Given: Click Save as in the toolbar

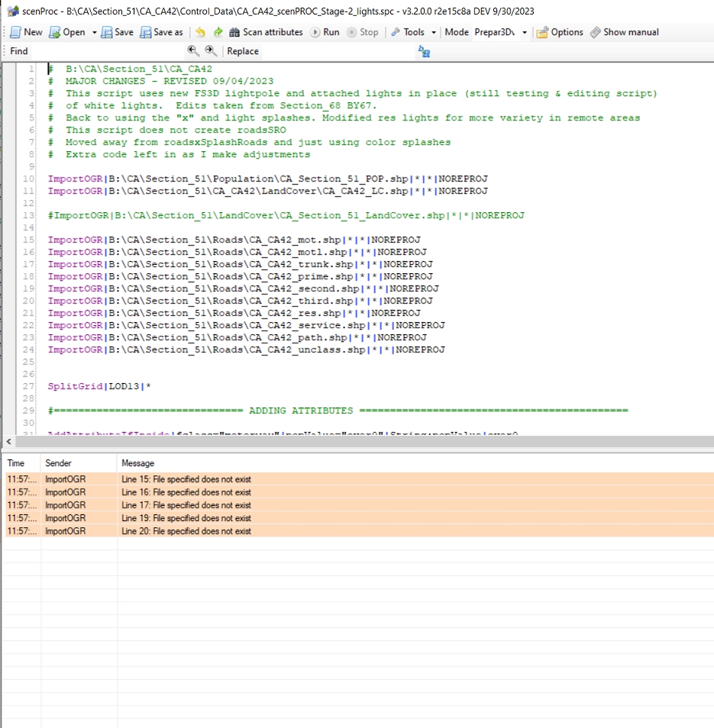Looking at the screenshot, I should (x=162, y=32).
